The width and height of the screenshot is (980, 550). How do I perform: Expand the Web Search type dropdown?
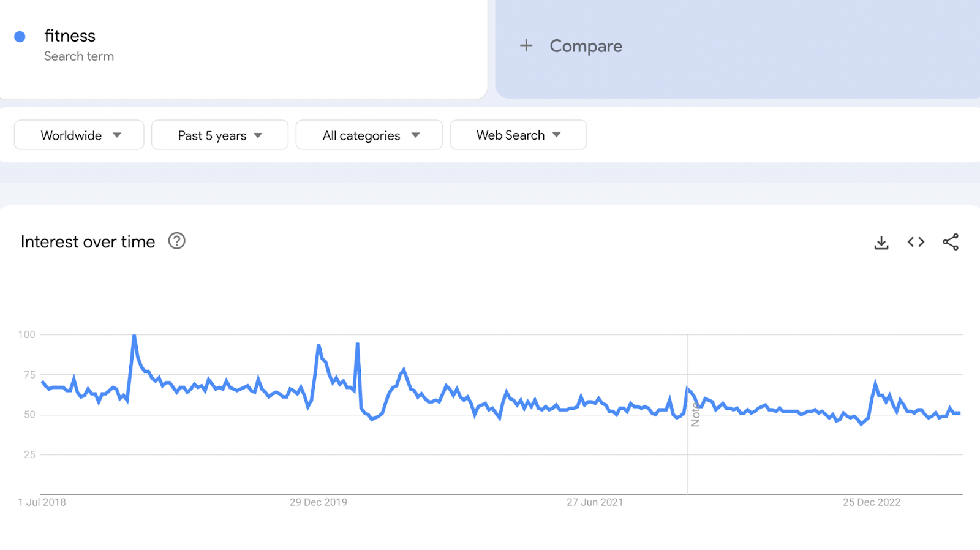point(518,135)
